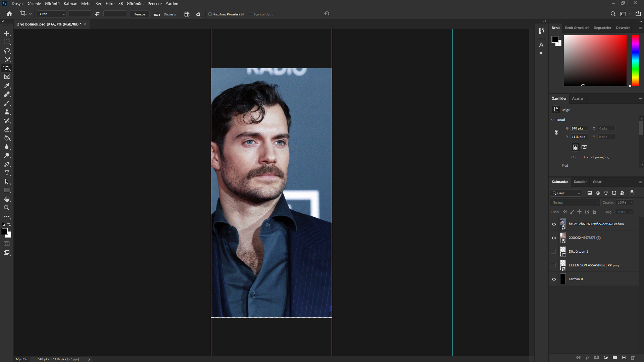Select the Brush tool
This screenshot has height=362, width=644.
pyautogui.click(x=7, y=103)
